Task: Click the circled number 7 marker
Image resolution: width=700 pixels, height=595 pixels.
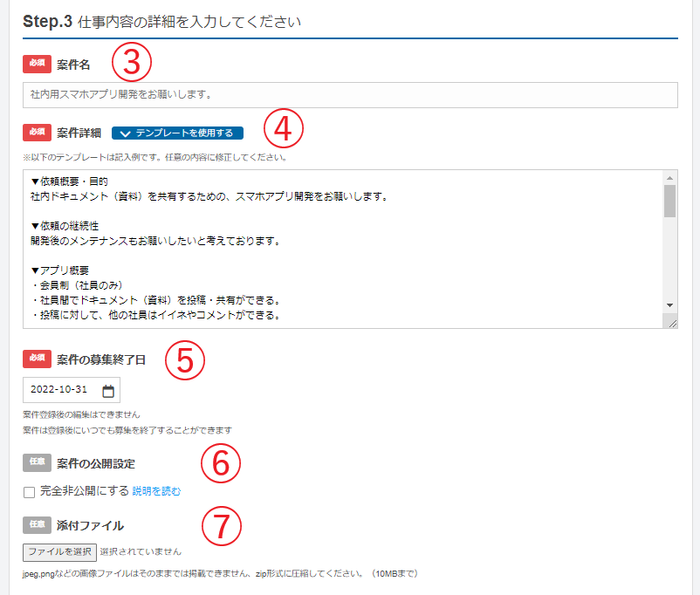Action: tap(222, 525)
